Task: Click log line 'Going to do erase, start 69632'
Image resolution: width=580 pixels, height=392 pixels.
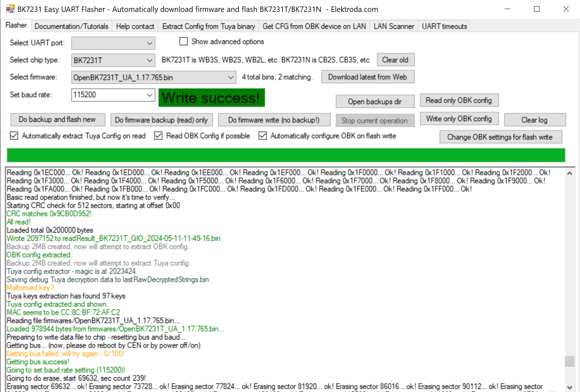Action: 76,379
